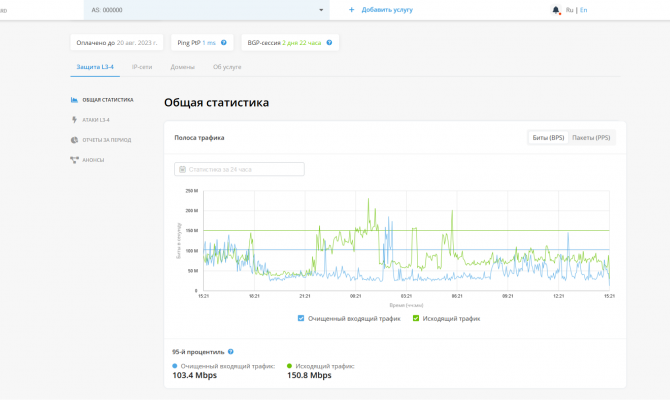This screenshot has width=670, height=400.
Task: Click the pie icon for Отчеты за период
Action: pyautogui.click(x=74, y=140)
